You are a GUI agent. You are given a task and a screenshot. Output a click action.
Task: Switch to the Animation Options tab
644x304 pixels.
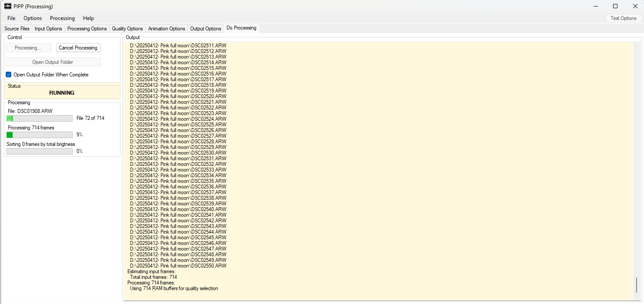pyautogui.click(x=167, y=29)
